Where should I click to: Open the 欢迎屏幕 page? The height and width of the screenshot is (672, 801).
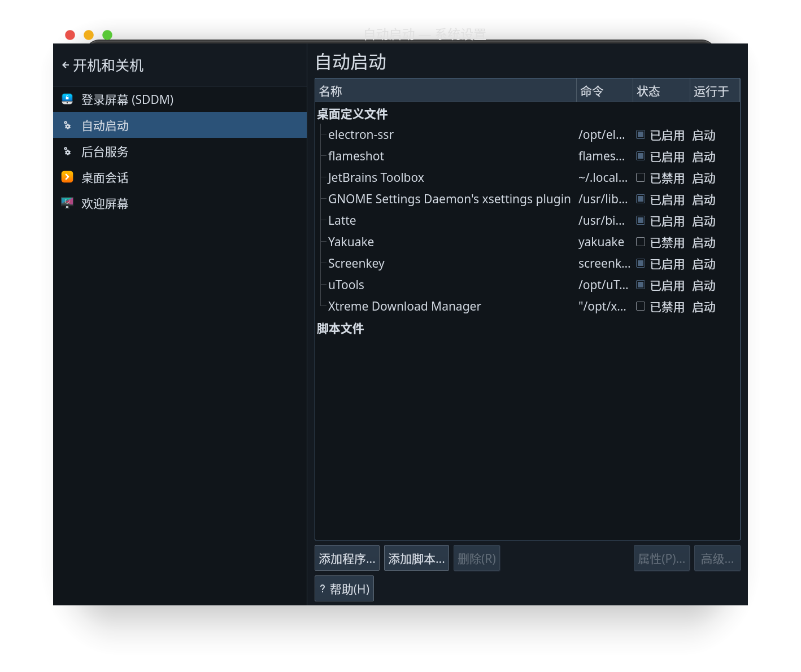coord(180,203)
